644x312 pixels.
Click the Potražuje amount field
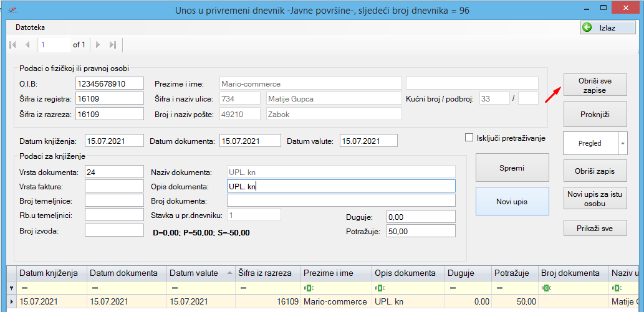tap(421, 231)
